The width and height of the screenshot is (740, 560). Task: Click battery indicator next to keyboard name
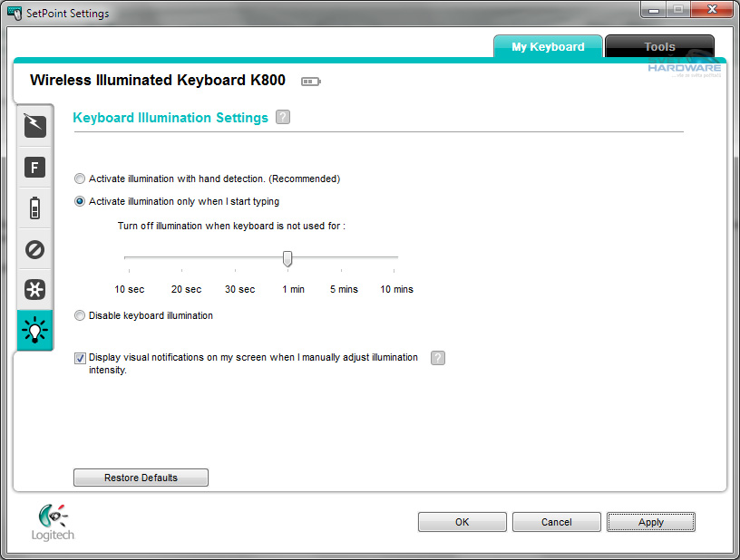coord(311,82)
